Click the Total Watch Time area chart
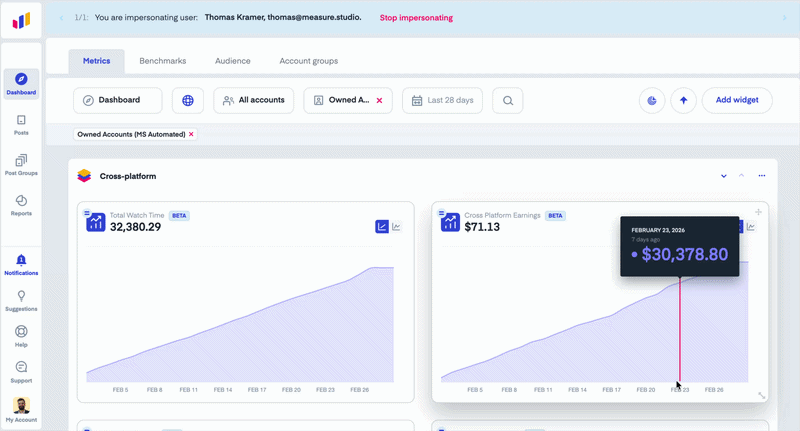This screenshot has height=431, width=800. (x=240, y=324)
